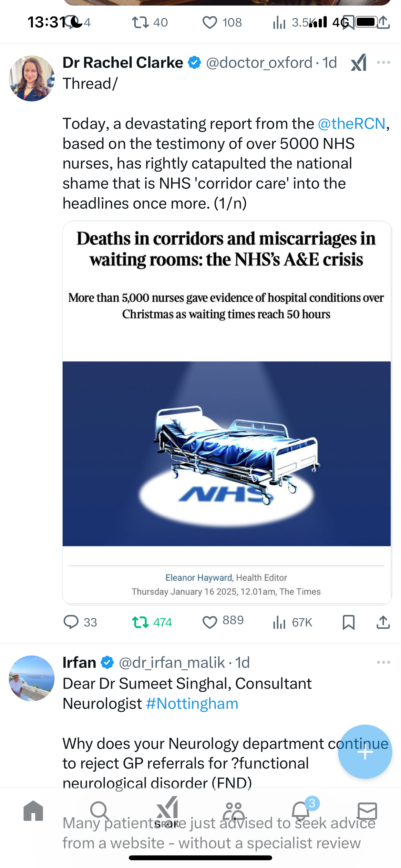Open Dr Rachel Clarke's profile picture
This screenshot has height=868, width=401.
32,78
